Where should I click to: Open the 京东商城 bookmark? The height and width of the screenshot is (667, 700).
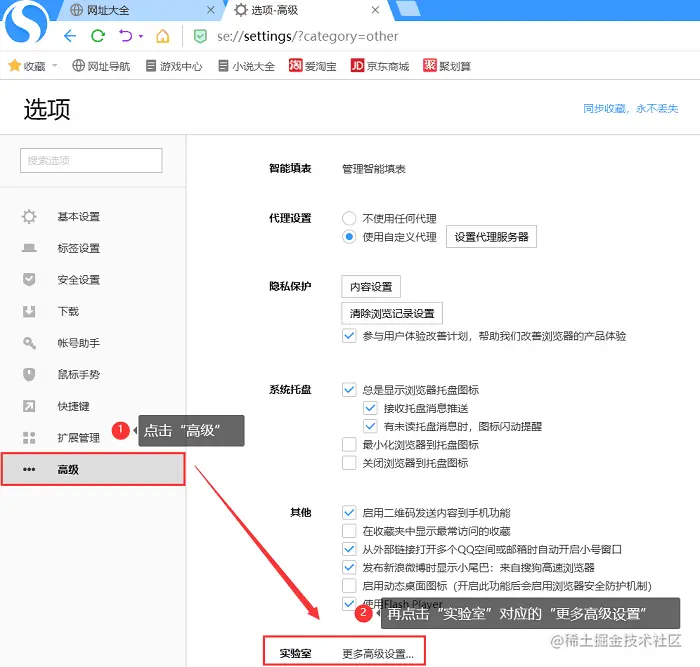click(x=380, y=66)
